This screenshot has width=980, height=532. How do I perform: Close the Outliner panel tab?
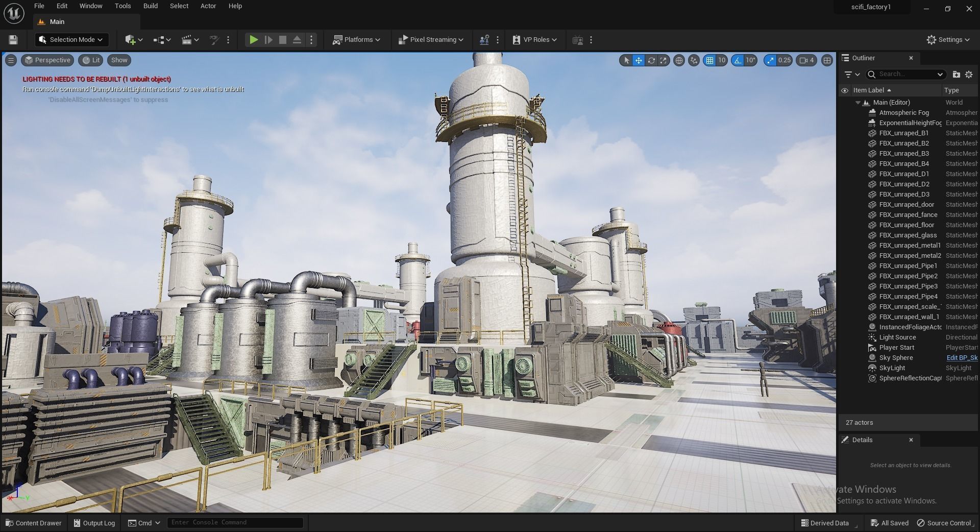911,58
